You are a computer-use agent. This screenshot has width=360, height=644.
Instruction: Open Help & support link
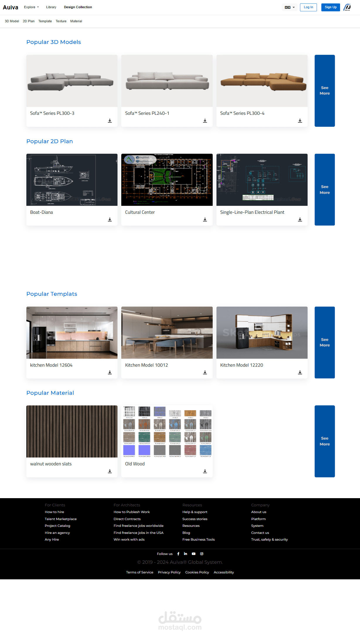195,512
